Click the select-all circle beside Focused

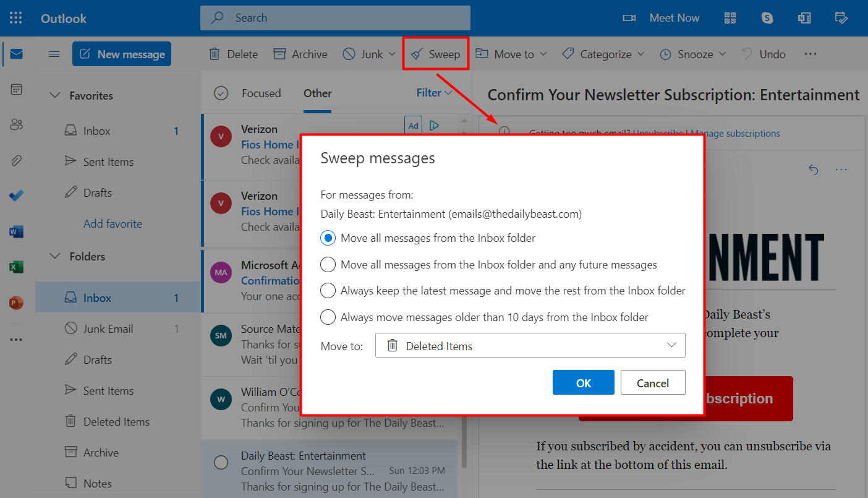tap(221, 93)
